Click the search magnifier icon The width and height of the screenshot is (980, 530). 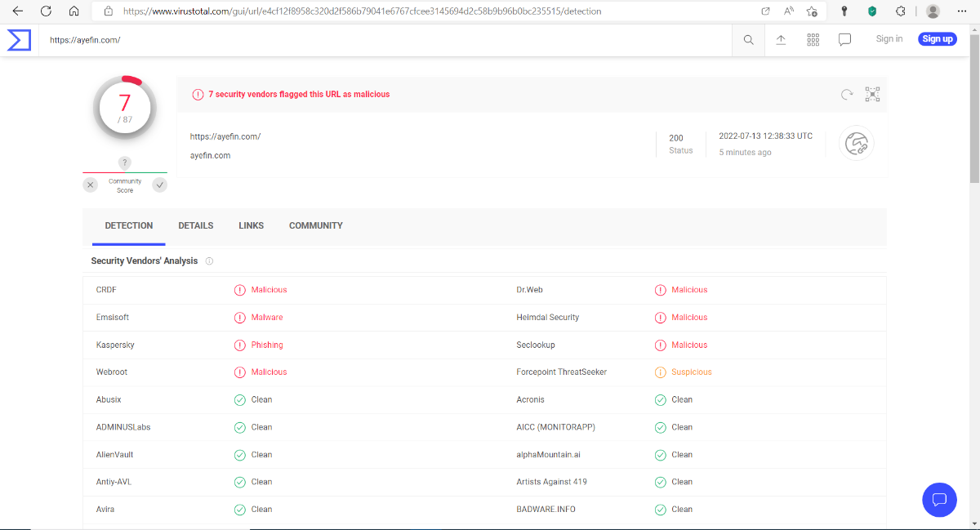[748, 40]
